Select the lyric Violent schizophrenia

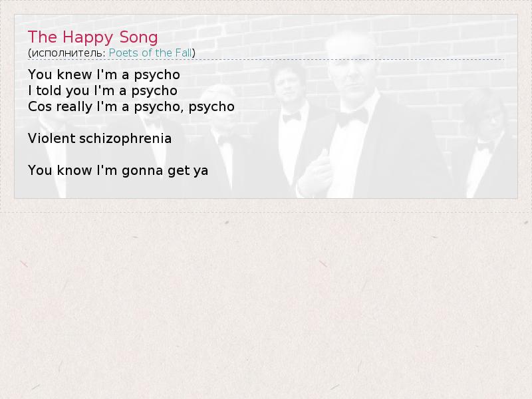point(99,138)
